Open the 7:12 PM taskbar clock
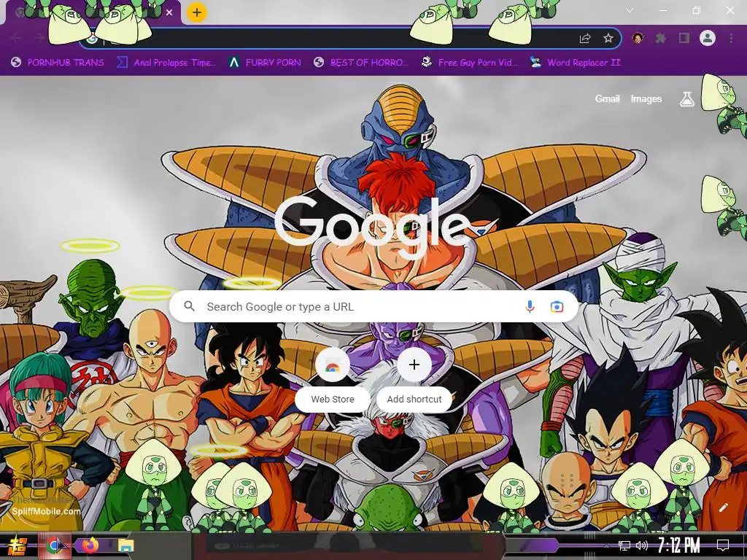This screenshot has width=747, height=560. pyautogui.click(x=679, y=545)
